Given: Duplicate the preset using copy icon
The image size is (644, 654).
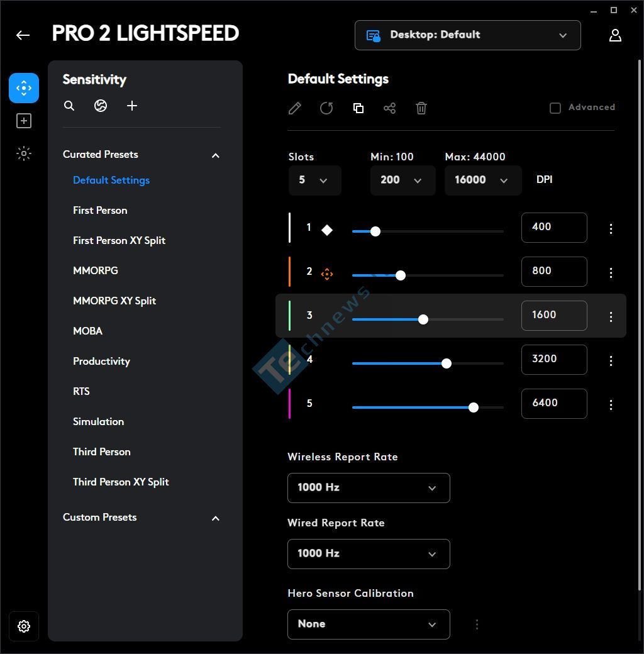Looking at the screenshot, I should (358, 108).
